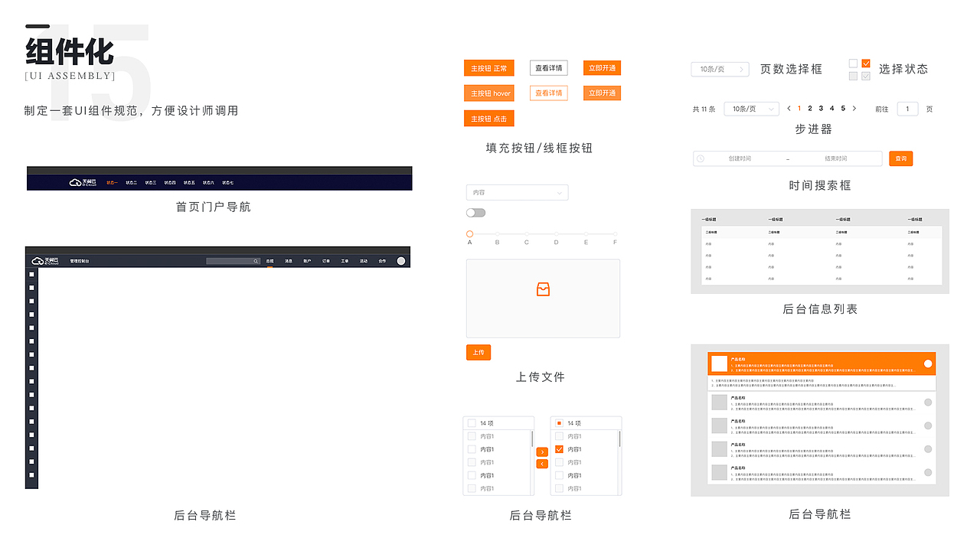Click the orange left-arrow transfer button
The width and height of the screenshot is (980, 551).
tap(542, 464)
